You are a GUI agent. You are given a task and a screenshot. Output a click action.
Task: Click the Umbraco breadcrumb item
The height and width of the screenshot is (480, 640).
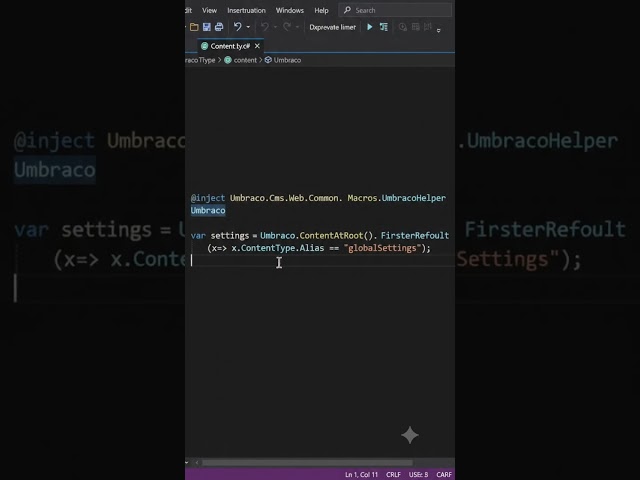(x=287, y=60)
